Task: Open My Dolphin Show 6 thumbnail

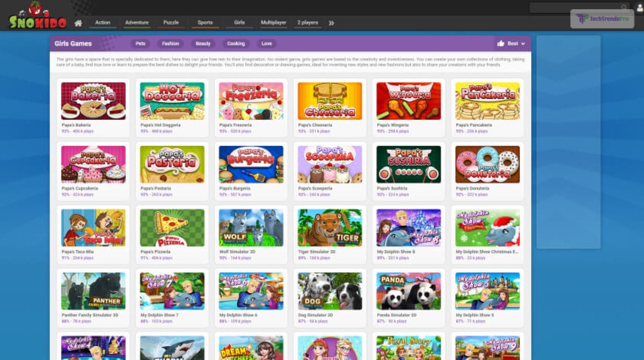Action: 251,291
